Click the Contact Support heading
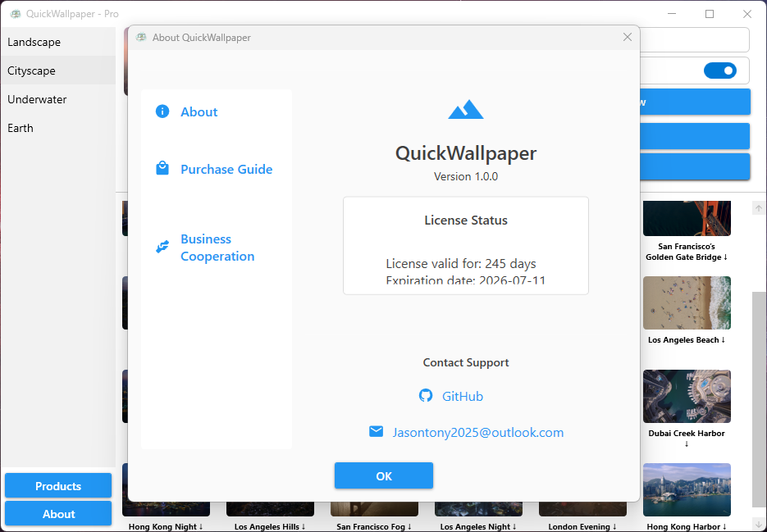The width and height of the screenshot is (767, 532). pyautogui.click(x=466, y=362)
